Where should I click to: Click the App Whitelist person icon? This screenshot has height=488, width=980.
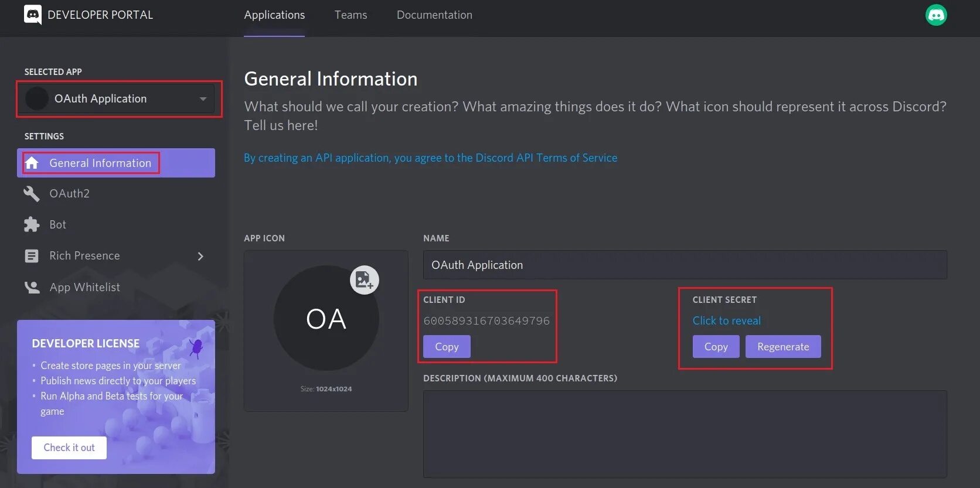coord(32,287)
